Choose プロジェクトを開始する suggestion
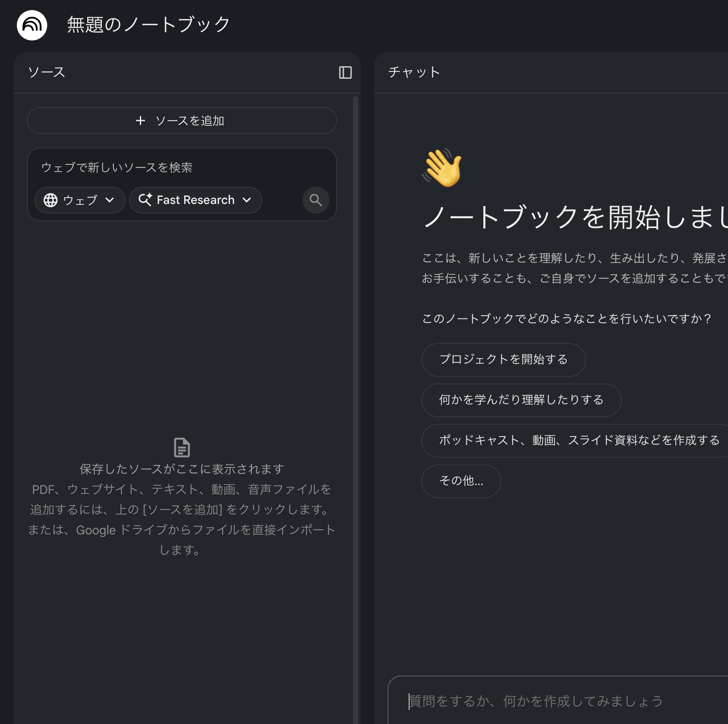The height and width of the screenshot is (724, 728). tap(503, 359)
